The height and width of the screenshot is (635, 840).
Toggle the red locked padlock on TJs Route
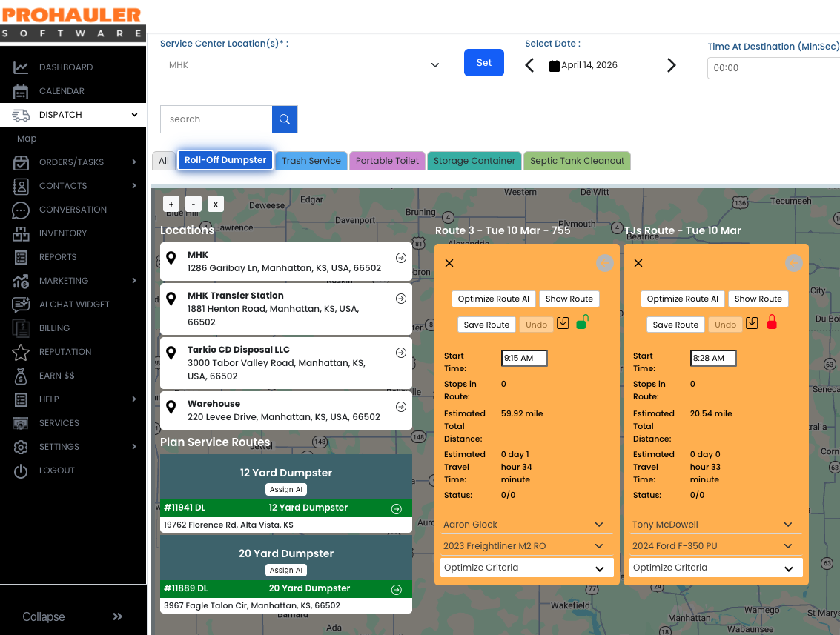coord(772,322)
